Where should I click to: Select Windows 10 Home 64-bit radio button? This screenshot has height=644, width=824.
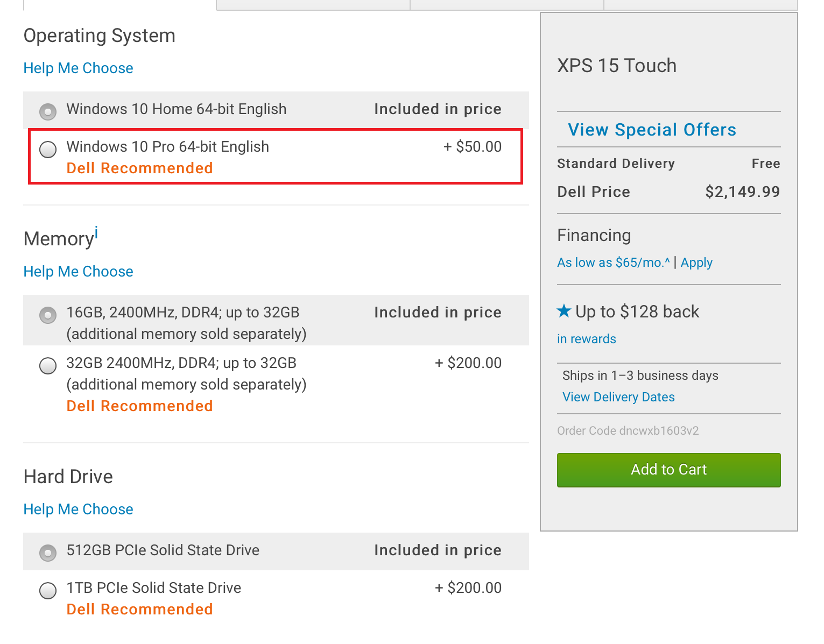coord(48,111)
